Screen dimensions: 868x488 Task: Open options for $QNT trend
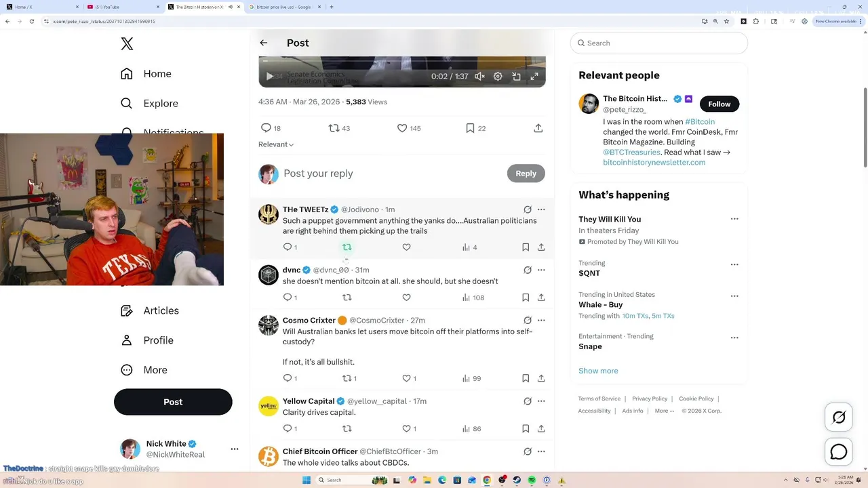point(734,264)
